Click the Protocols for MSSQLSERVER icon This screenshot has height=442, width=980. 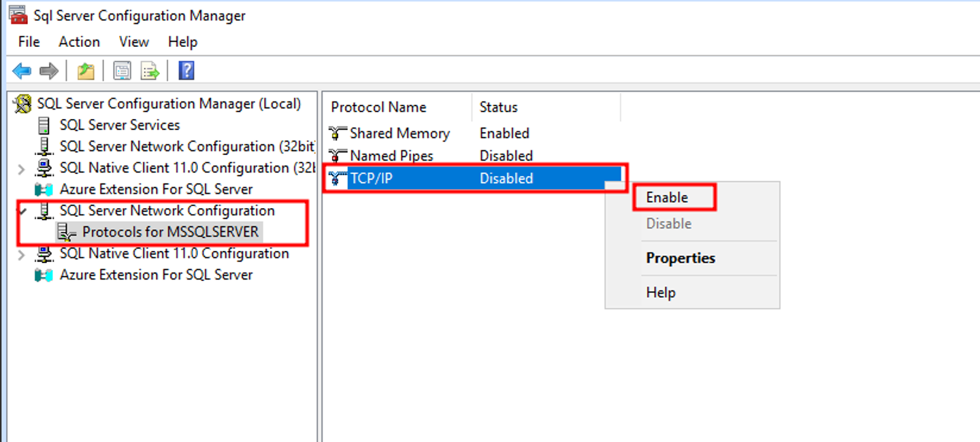67,233
